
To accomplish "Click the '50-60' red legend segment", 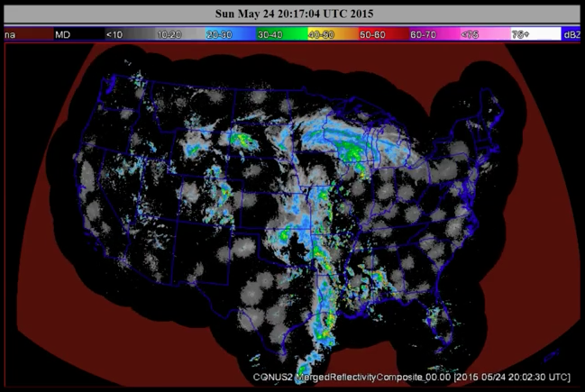I will (383, 34).
